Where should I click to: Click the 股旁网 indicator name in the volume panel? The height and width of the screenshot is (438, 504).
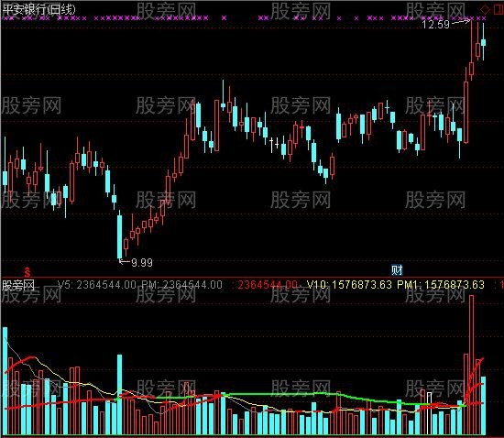(x=18, y=285)
